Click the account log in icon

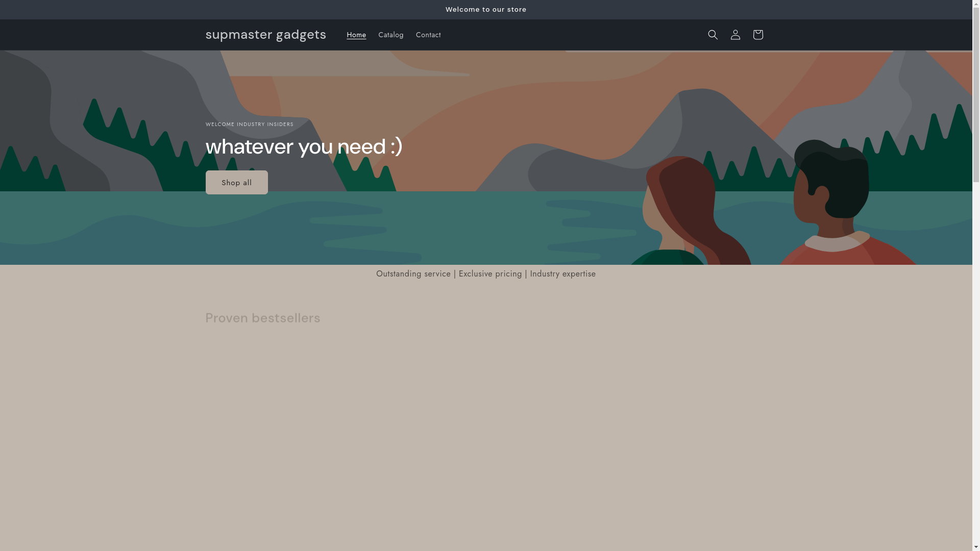735,35
